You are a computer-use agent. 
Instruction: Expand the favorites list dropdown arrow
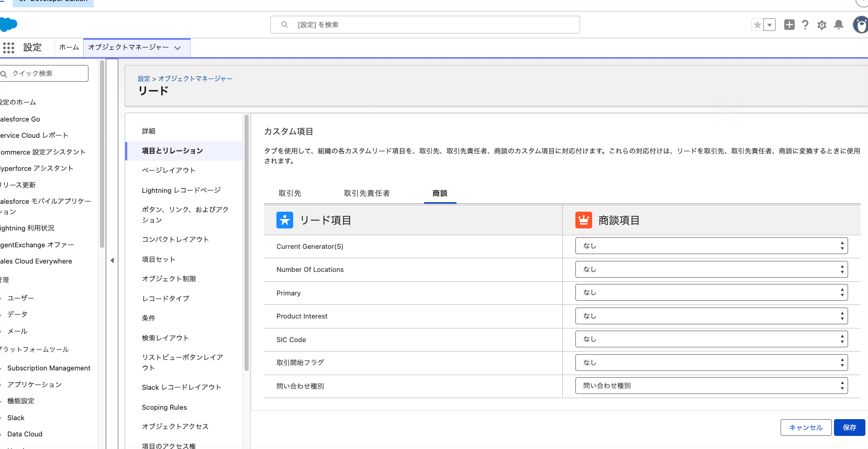pos(770,25)
